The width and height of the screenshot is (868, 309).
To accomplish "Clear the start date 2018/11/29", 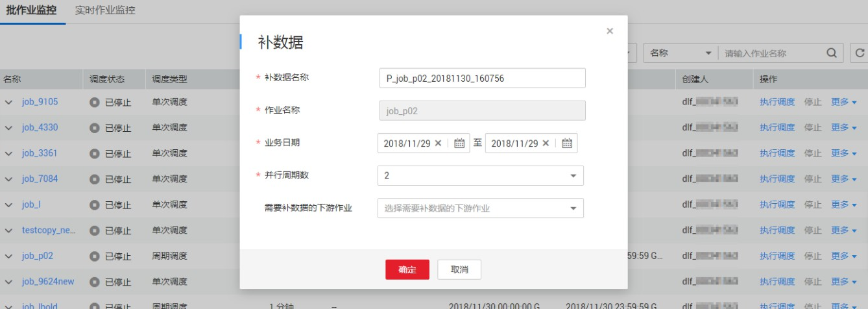I will click(438, 143).
